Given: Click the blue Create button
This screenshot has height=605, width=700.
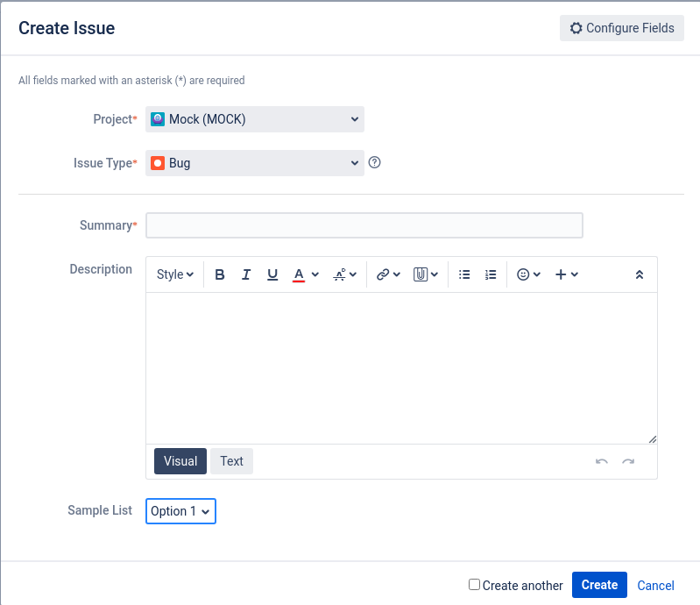Looking at the screenshot, I should click(x=599, y=585).
